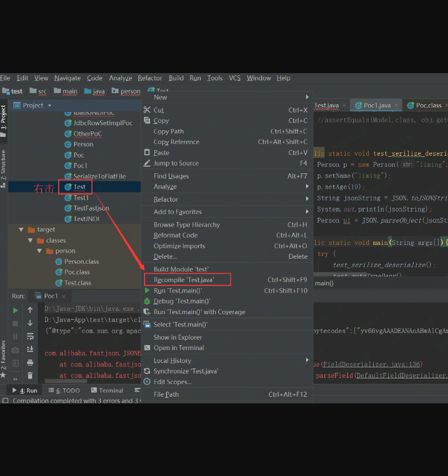Switch to the Poc1.java editor tab

(x=377, y=105)
